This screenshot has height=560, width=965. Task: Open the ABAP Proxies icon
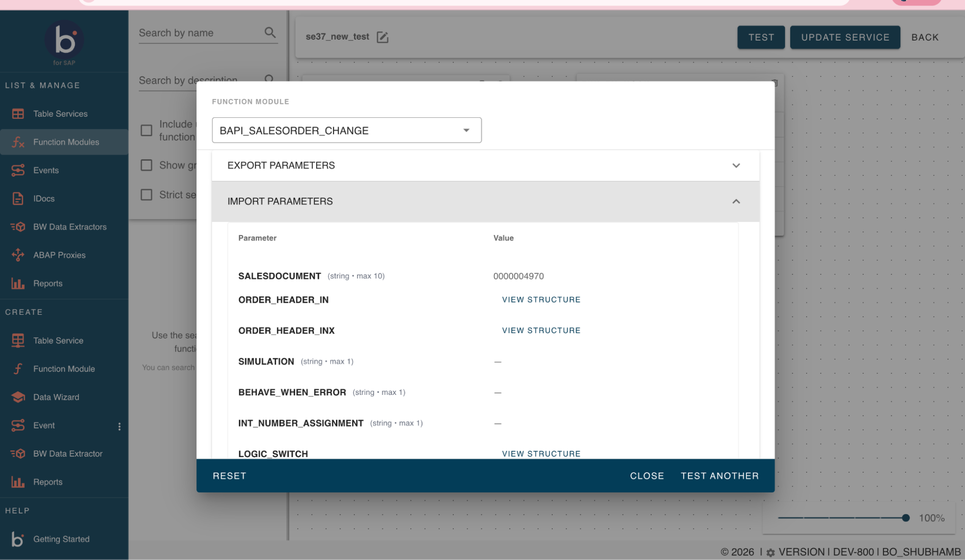18,255
